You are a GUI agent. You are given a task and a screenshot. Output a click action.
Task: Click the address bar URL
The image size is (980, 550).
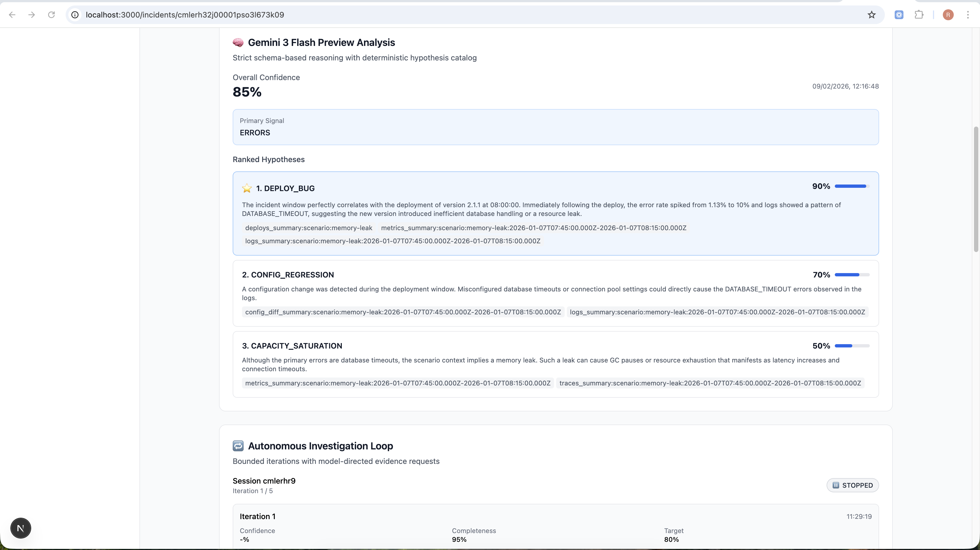click(x=185, y=15)
